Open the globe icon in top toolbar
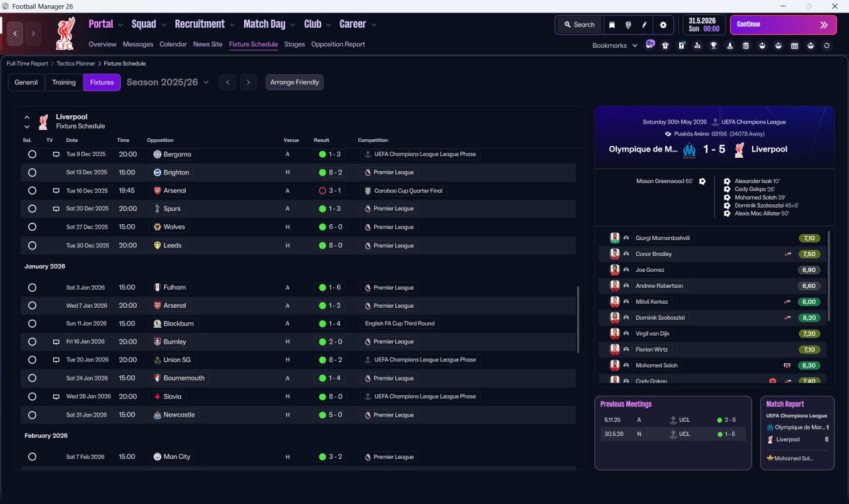 [x=628, y=25]
